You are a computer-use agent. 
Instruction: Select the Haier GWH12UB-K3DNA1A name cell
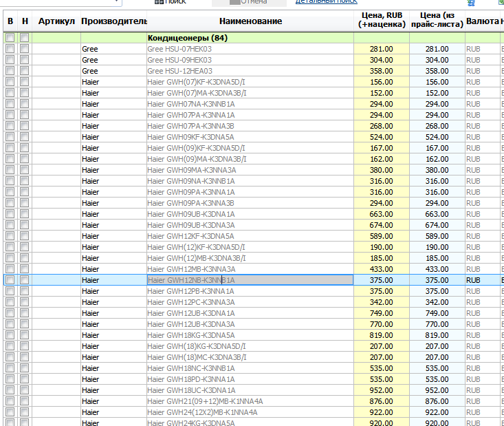[250, 312]
